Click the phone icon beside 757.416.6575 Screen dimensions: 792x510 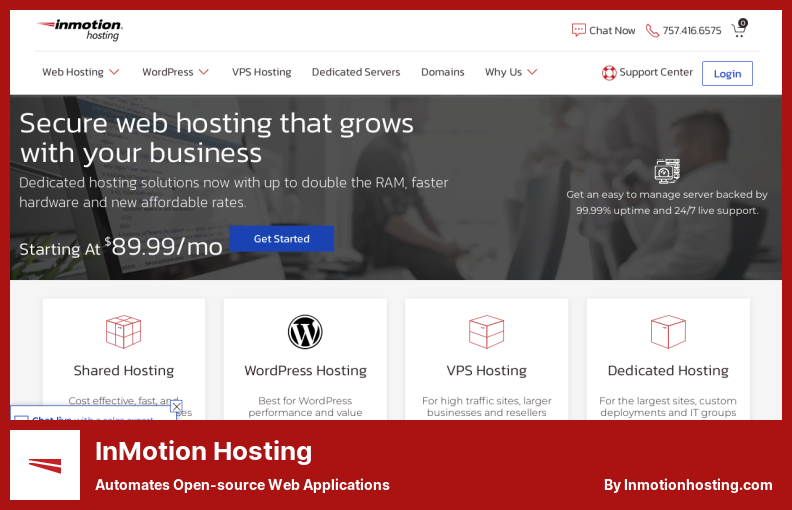tap(652, 30)
